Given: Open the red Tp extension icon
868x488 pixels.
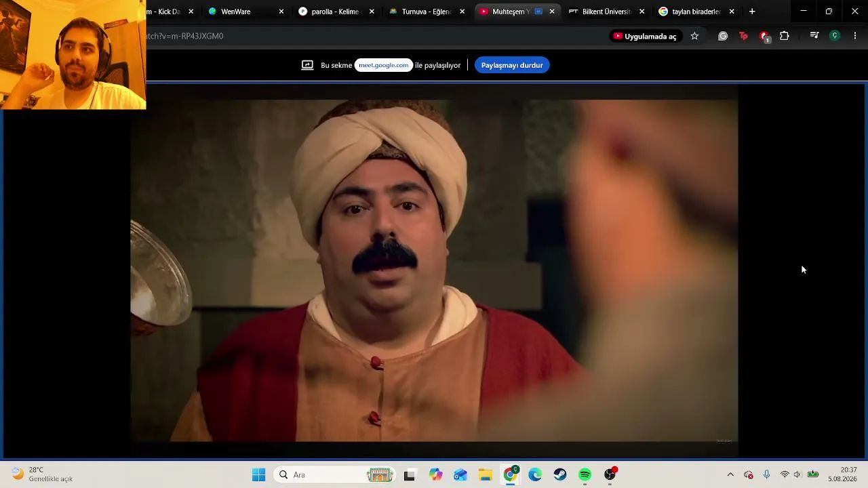Looking at the screenshot, I should [743, 36].
